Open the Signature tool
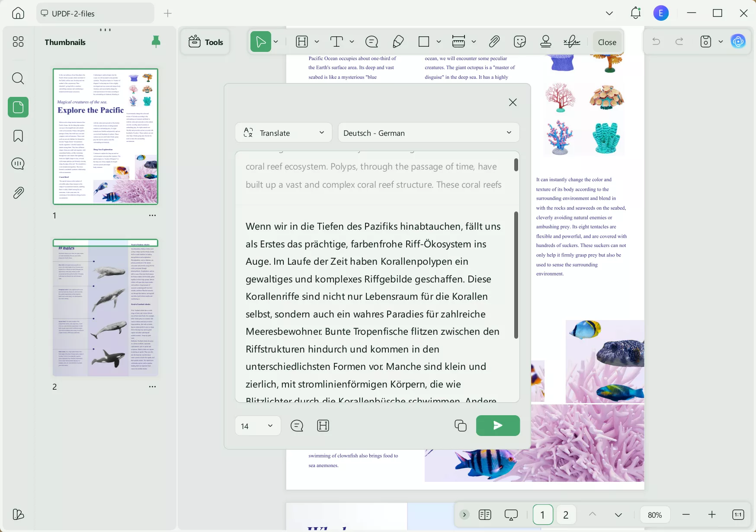The height and width of the screenshot is (532, 756). pos(572,42)
